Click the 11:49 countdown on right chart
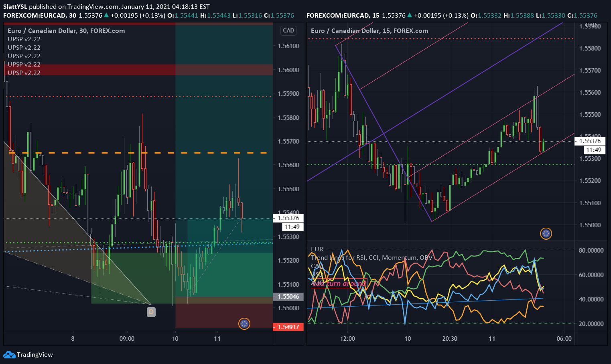Screen dimensions: 611x364 point(595,150)
